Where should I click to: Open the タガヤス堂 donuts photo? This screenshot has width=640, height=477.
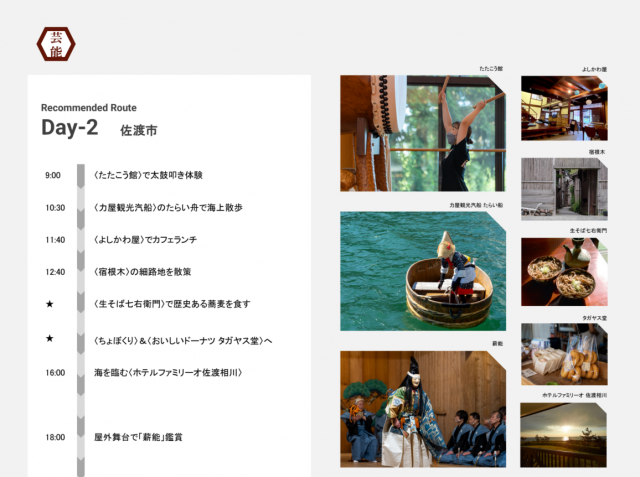click(x=564, y=354)
